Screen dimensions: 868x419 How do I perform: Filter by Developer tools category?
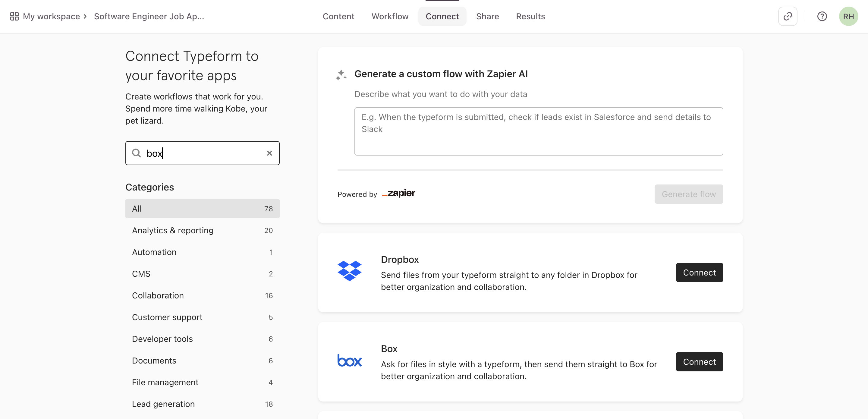[x=202, y=339]
